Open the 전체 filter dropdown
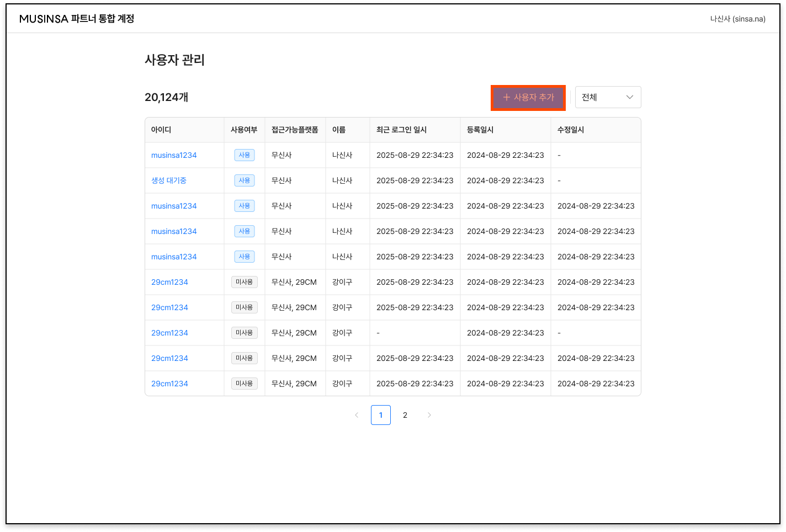Viewport: 786px width, 532px height. (608, 97)
